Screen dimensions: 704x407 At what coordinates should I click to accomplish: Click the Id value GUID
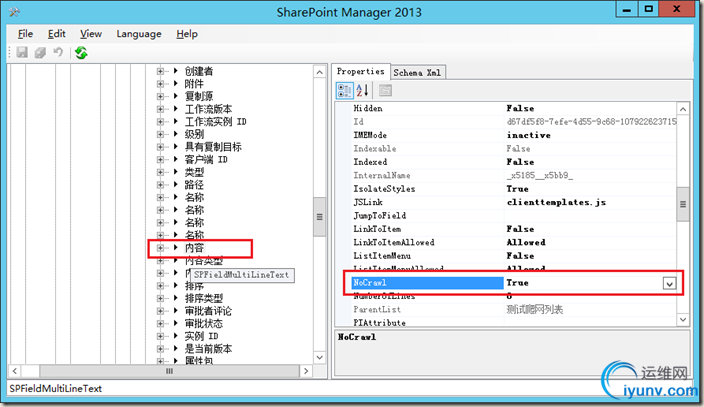591,122
